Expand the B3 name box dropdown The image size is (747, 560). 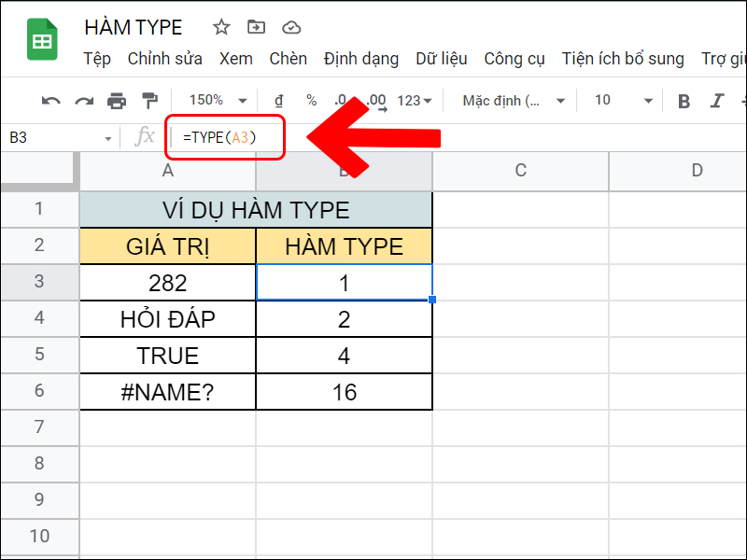[x=108, y=138]
